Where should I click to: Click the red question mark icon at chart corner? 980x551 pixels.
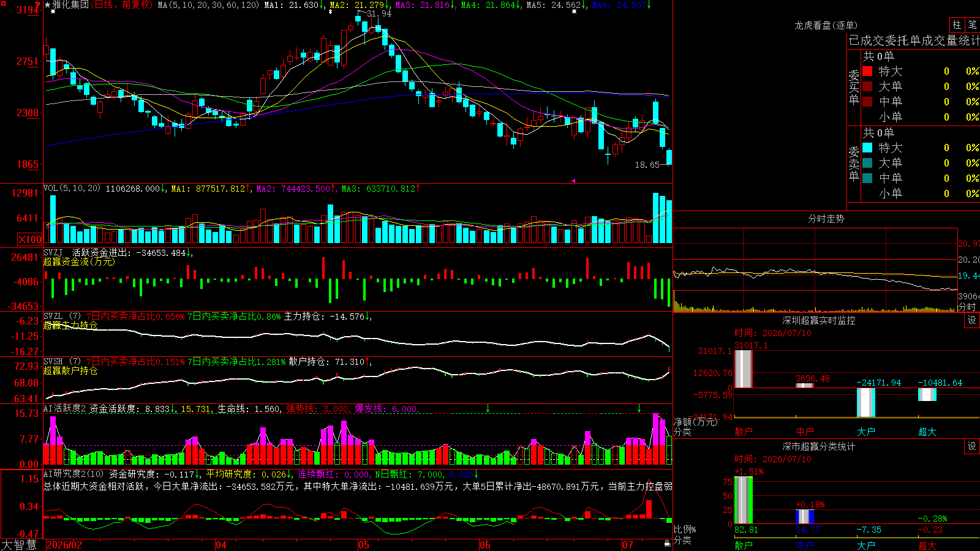[x=37, y=5]
